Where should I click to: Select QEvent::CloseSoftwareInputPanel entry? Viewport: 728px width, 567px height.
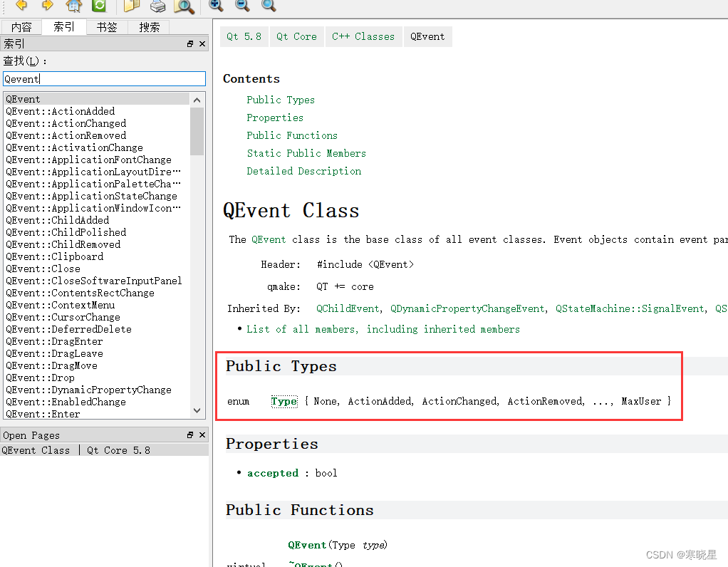click(97, 281)
